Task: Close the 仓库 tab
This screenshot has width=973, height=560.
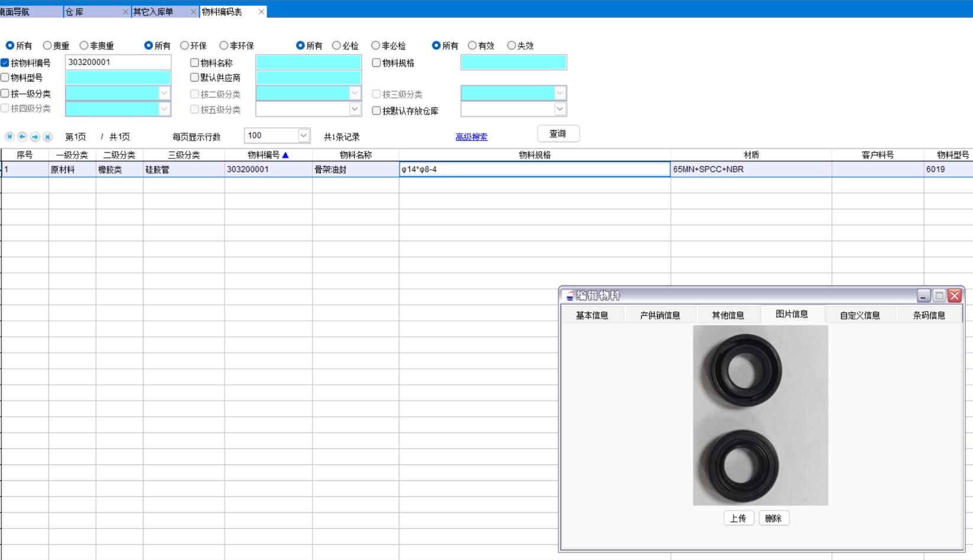Action: pyautogui.click(x=125, y=12)
